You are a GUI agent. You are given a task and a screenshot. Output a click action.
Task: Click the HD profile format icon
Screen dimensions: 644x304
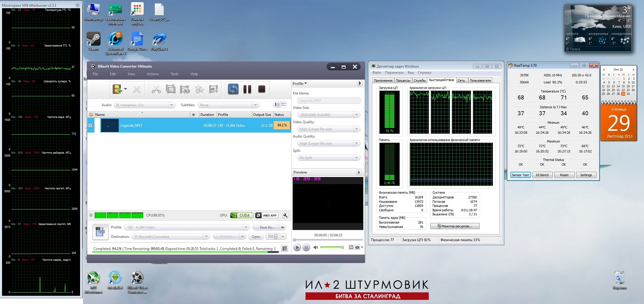click(x=100, y=232)
